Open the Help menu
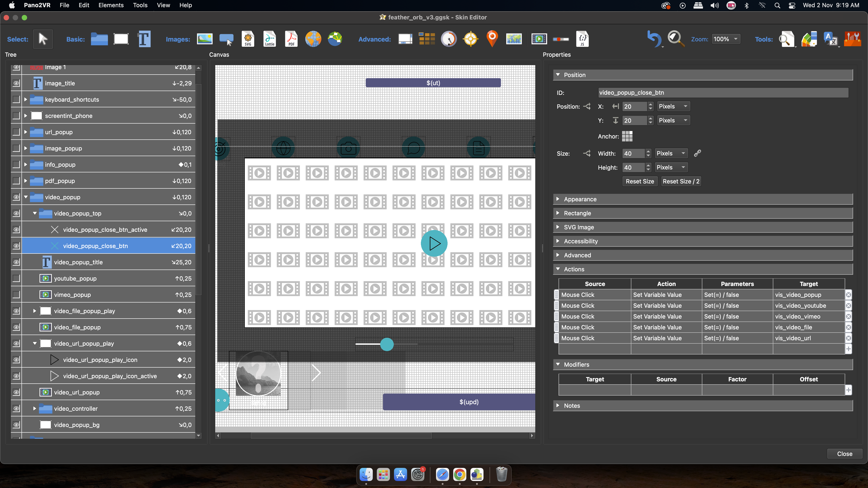This screenshot has width=868, height=488. tap(186, 5)
